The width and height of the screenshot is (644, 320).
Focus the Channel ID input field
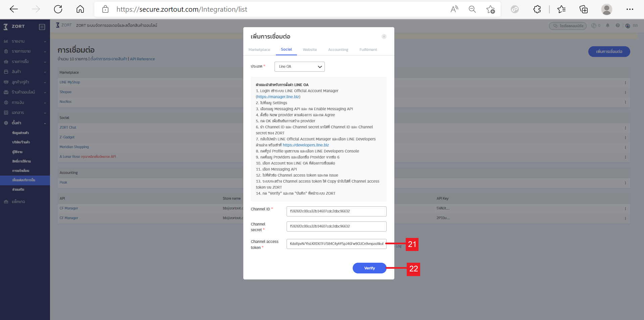336,211
